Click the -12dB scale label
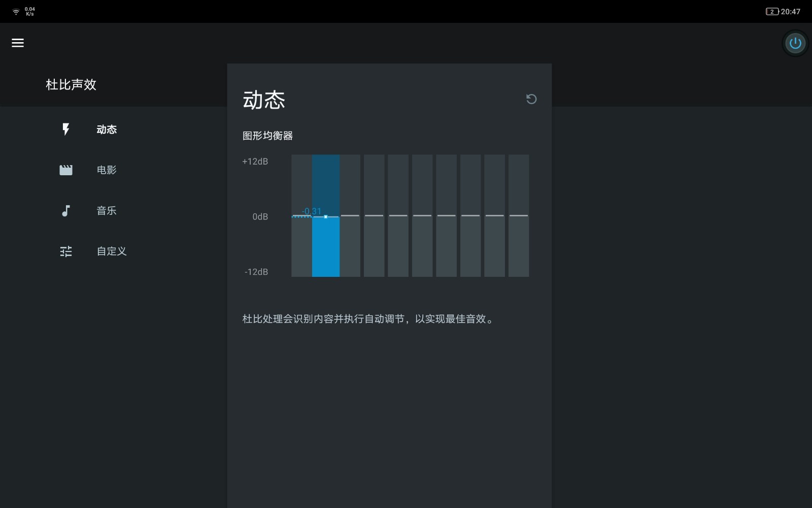This screenshot has height=508, width=812. pyautogui.click(x=256, y=272)
